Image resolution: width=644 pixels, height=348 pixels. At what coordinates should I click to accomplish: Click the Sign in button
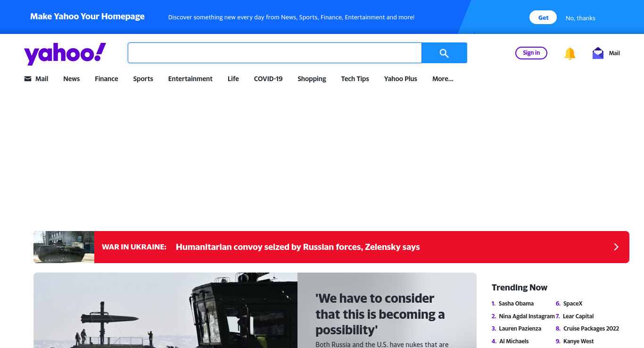point(531,53)
